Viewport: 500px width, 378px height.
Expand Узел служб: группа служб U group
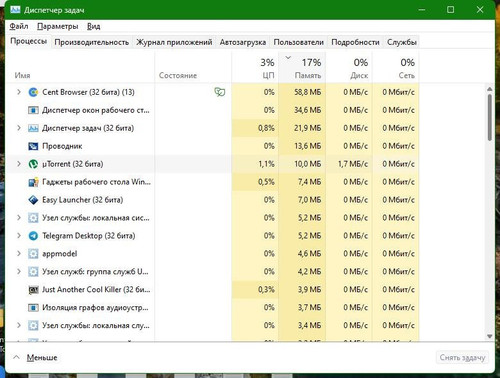pos(19,272)
